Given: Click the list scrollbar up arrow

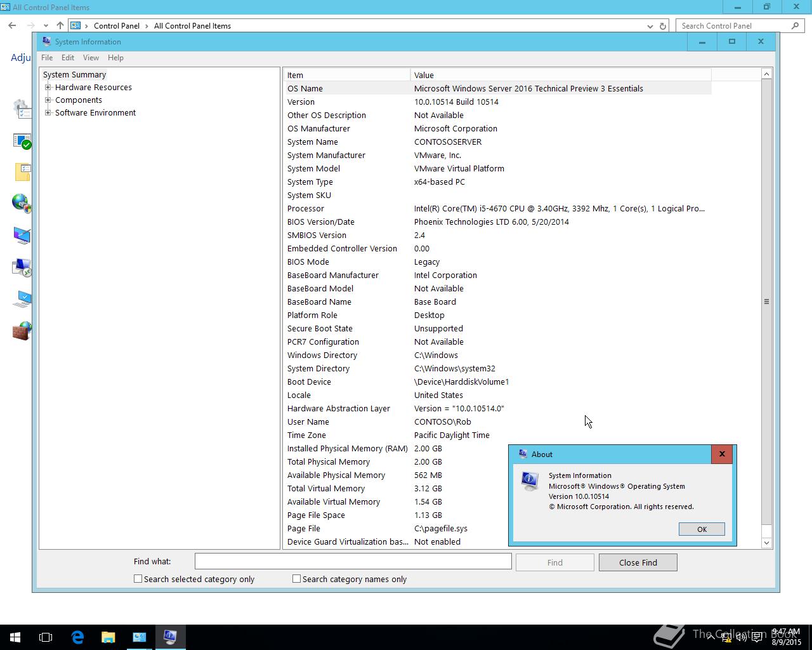Looking at the screenshot, I should (766, 74).
